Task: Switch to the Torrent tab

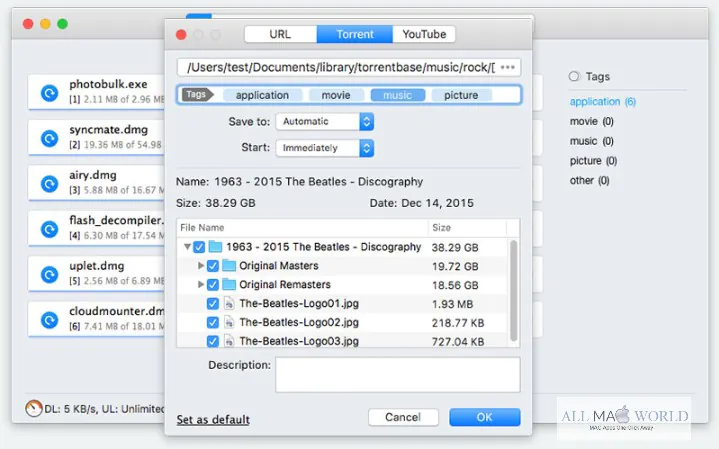Action: [354, 34]
